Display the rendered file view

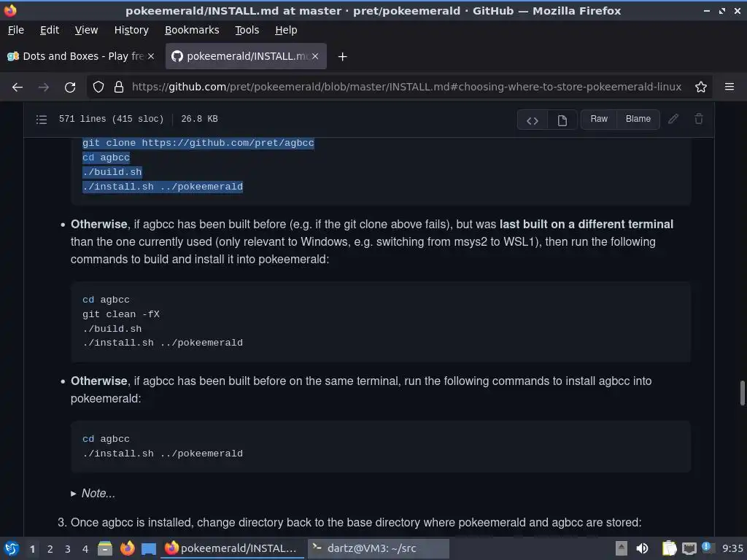pos(562,120)
